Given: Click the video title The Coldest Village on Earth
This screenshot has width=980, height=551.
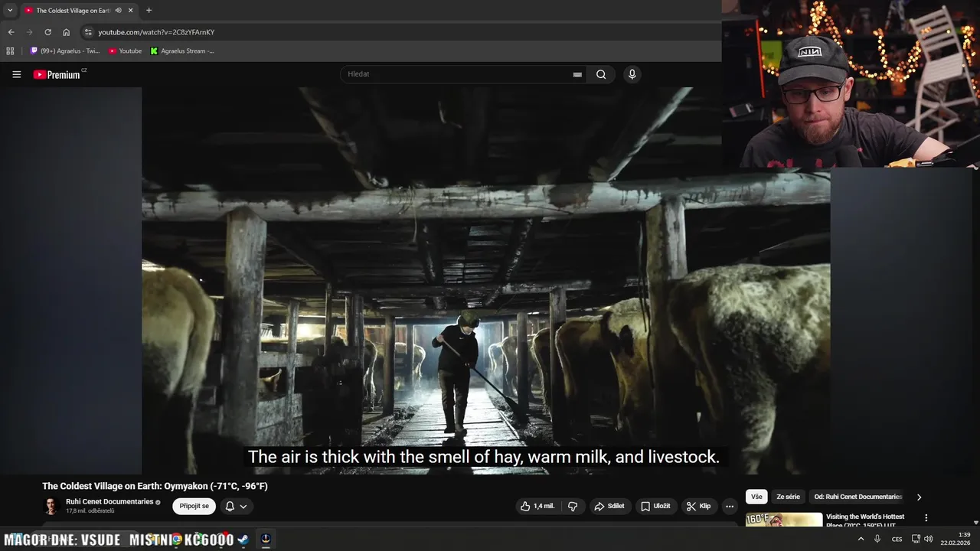Looking at the screenshot, I should point(155,486).
